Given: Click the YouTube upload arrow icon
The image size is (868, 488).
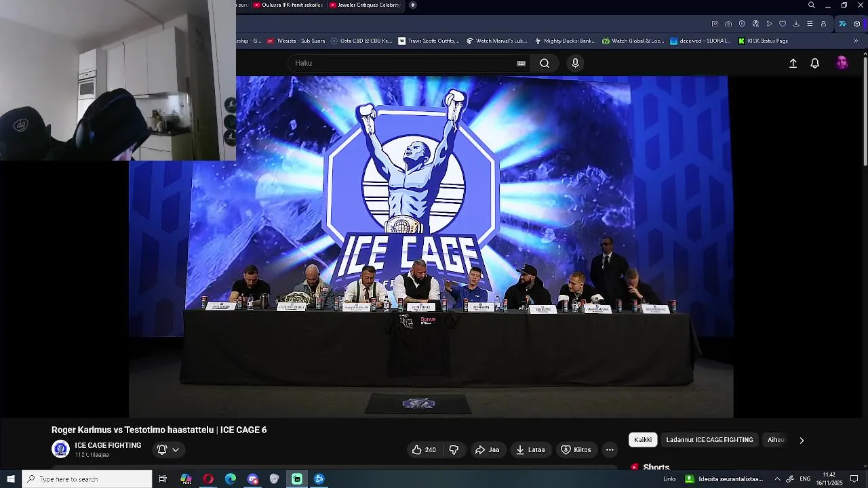Looking at the screenshot, I should (793, 63).
